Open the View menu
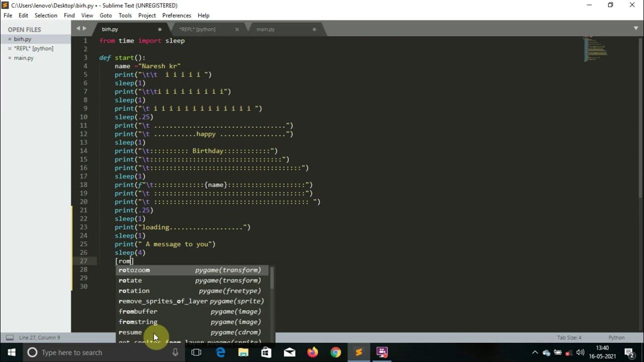 pos(87,16)
